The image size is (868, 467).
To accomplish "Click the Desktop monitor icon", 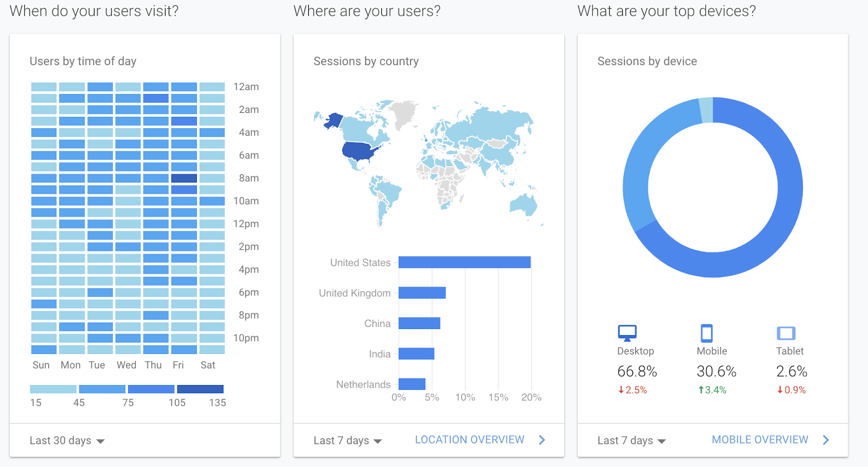I will click(627, 333).
